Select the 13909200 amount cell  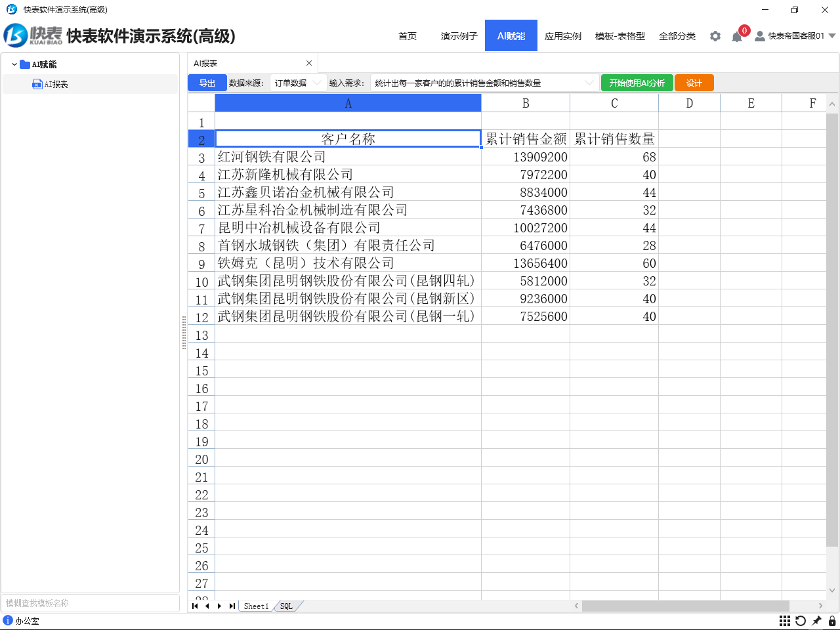coord(526,157)
